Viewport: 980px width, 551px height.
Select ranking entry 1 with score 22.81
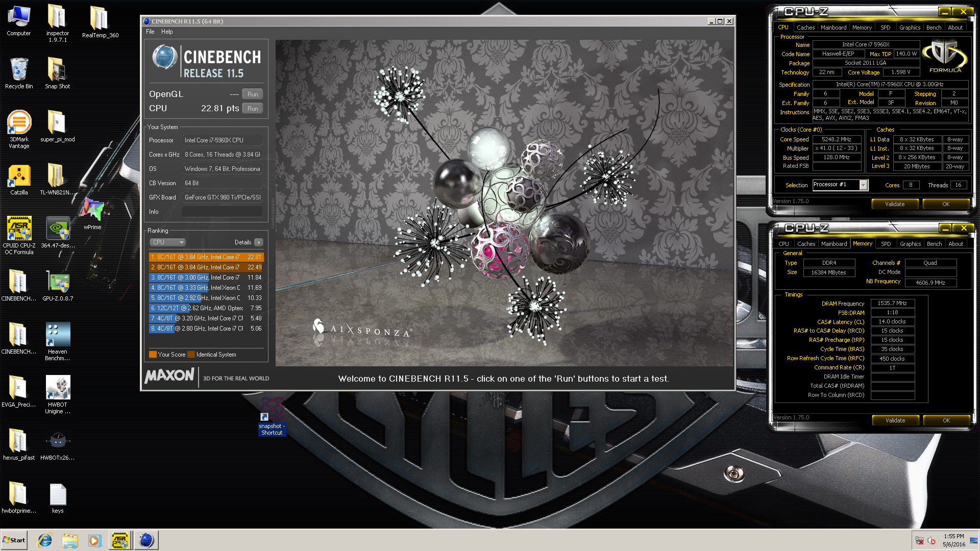tap(206, 257)
